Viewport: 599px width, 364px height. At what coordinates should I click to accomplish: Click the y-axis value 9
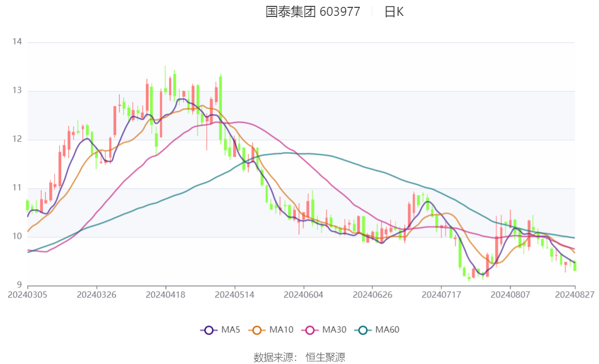tap(20, 285)
